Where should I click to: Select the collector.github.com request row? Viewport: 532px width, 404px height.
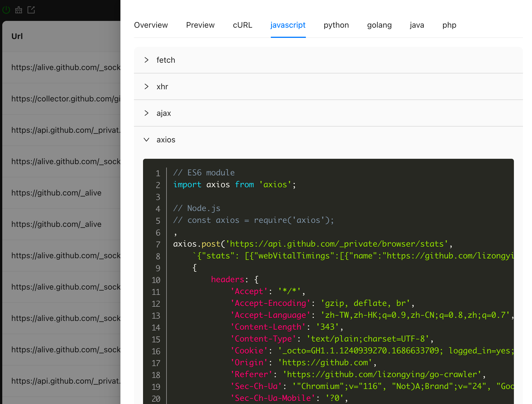point(61,99)
